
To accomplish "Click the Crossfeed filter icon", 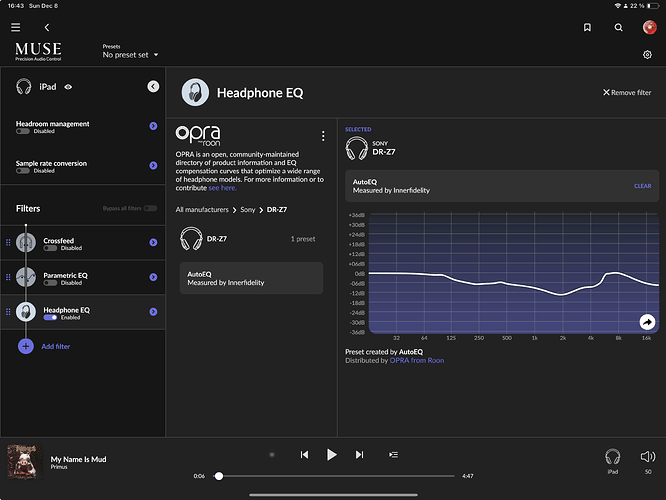I will coord(26,243).
